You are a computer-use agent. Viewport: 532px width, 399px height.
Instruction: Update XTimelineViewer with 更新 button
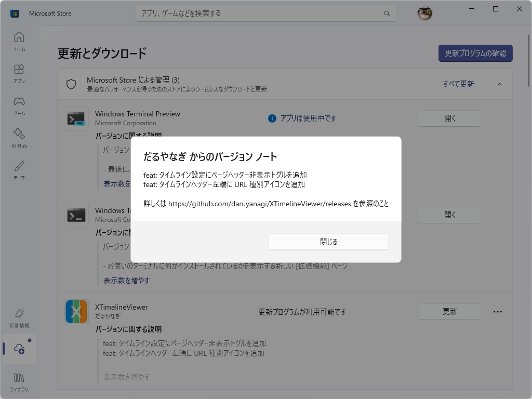pyautogui.click(x=449, y=312)
